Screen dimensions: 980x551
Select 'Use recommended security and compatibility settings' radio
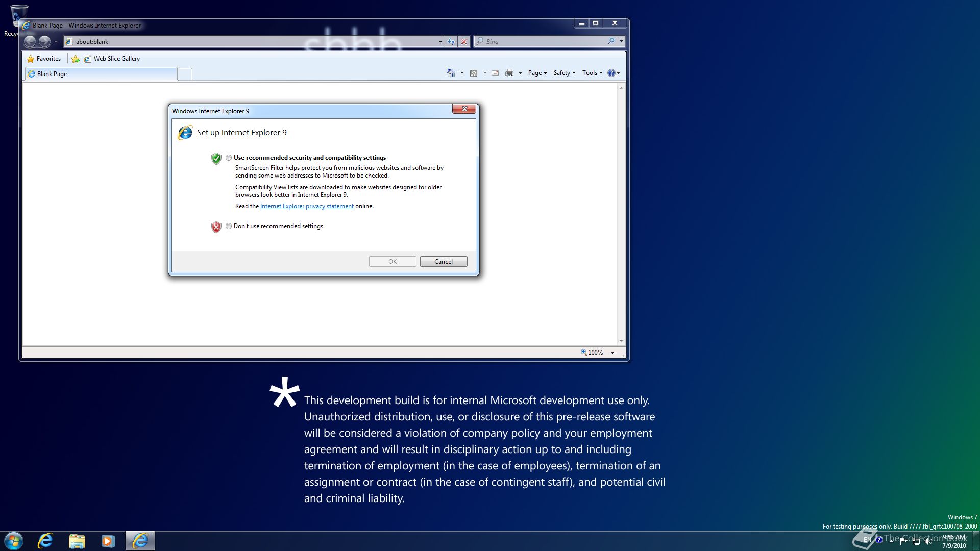coord(229,158)
